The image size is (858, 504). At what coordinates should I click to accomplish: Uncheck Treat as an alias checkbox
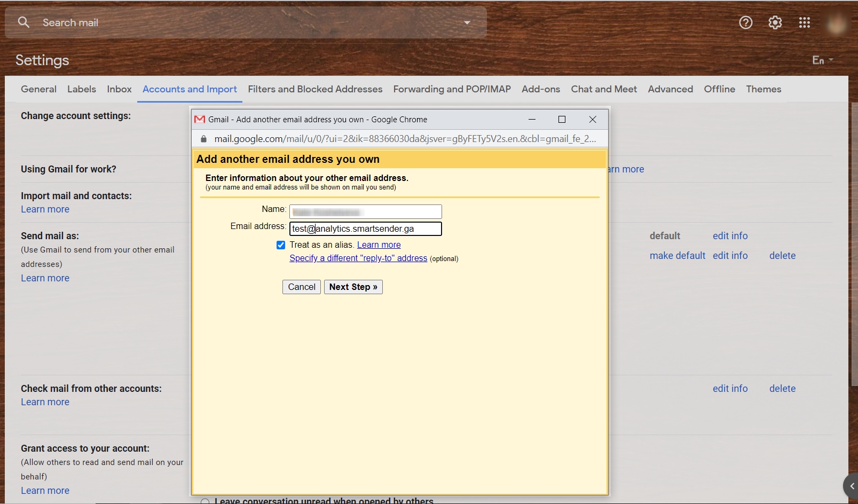(x=281, y=245)
